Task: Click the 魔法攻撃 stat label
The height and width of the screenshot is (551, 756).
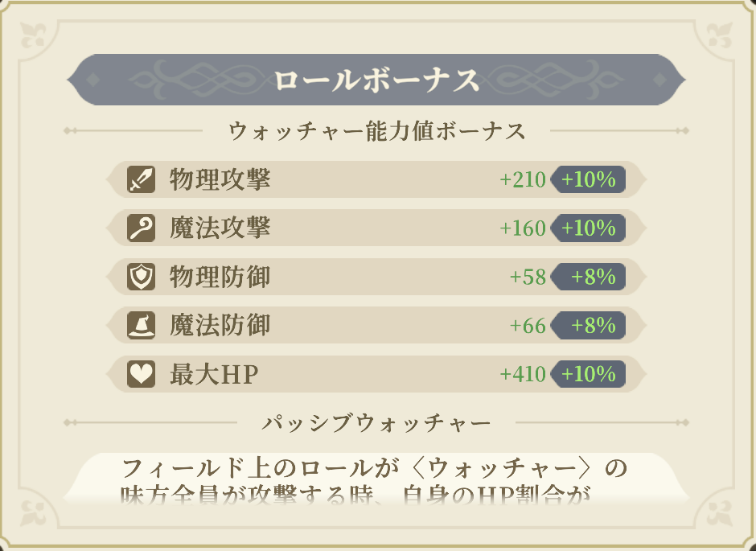Action: 220,228
